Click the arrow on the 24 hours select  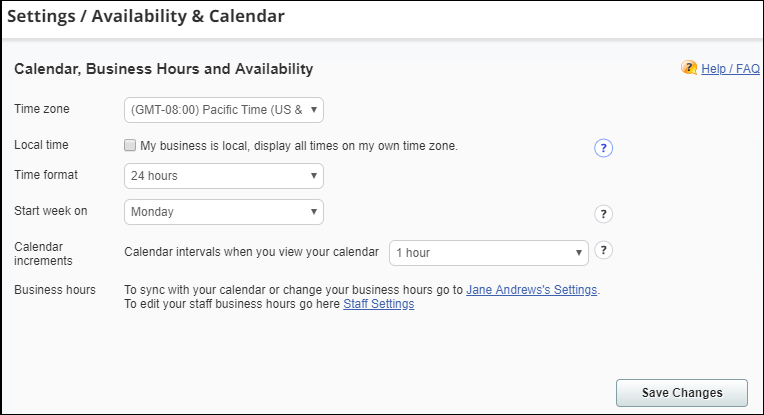[314, 176]
